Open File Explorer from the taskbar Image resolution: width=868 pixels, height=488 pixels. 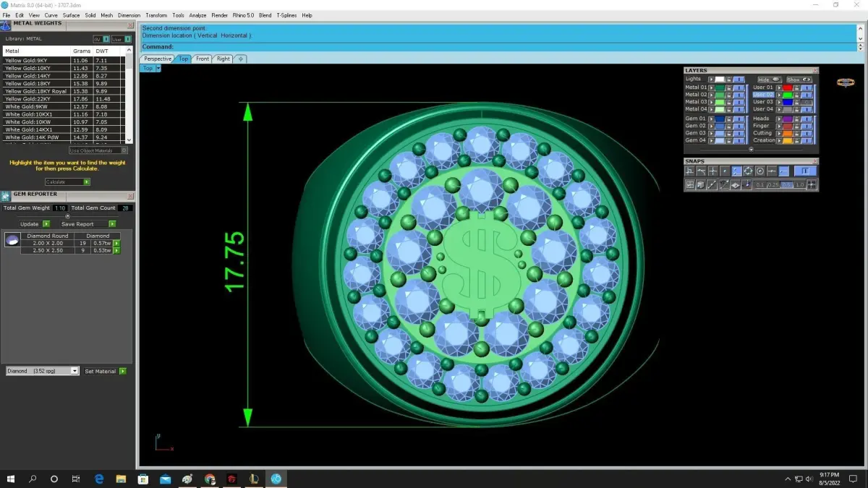click(121, 479)
